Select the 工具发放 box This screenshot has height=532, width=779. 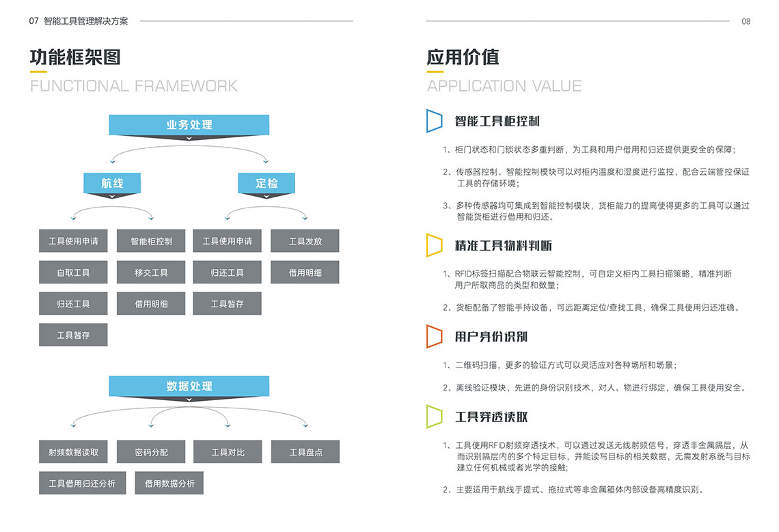305,241
